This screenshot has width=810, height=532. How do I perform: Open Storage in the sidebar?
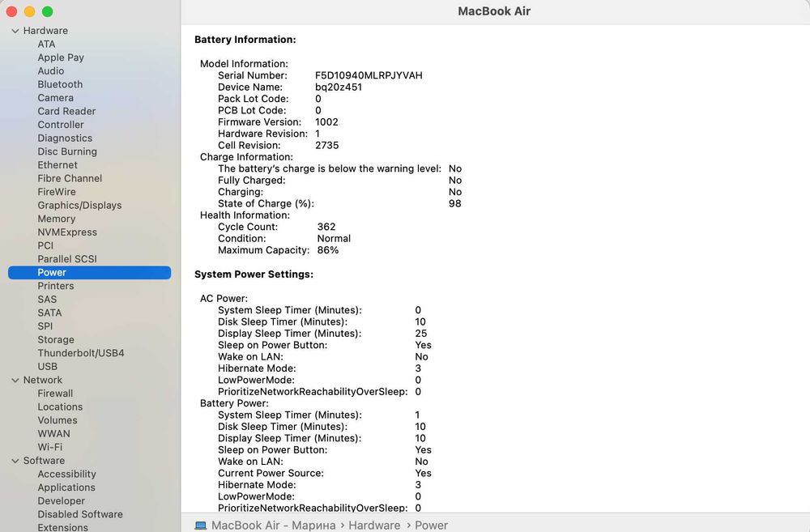pyautogui.click(x=56, y=340)
